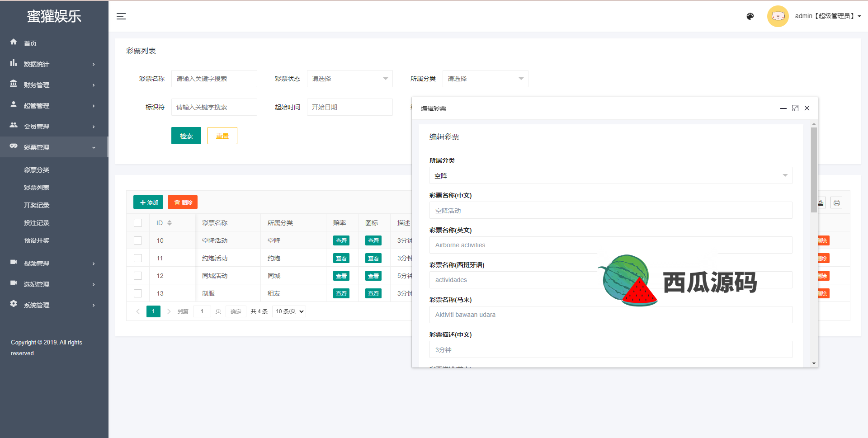Click the print icon in table toolbar
The image size is (868, 438).
(836, 203)
